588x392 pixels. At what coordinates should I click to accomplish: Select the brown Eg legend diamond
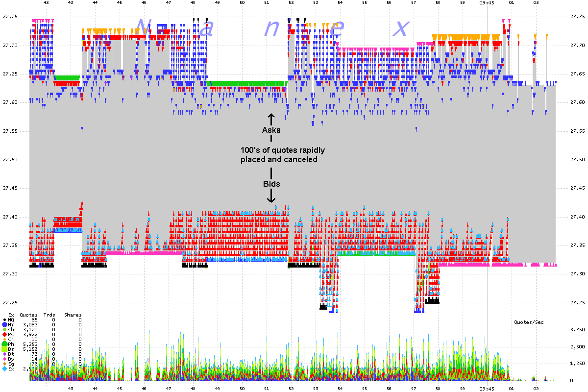[x=4, y=364]
